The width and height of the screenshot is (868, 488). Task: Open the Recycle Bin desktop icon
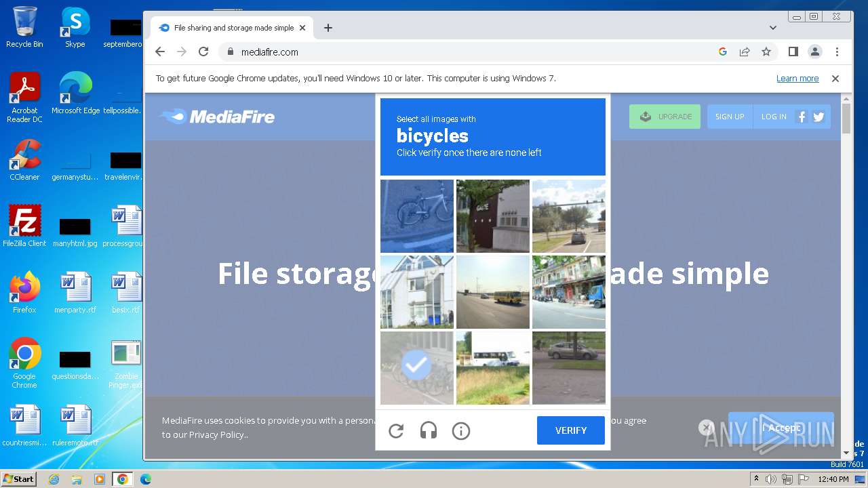[24, 27]
